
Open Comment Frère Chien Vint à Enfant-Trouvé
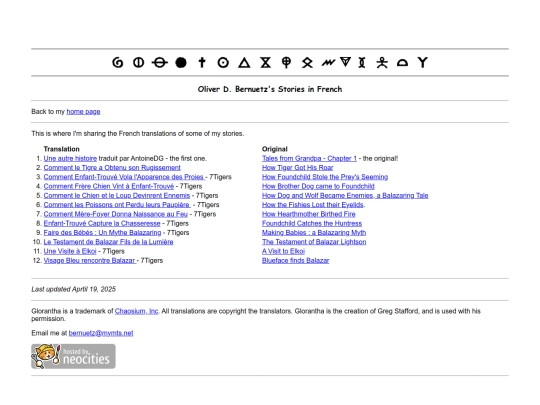pos(109,186)
